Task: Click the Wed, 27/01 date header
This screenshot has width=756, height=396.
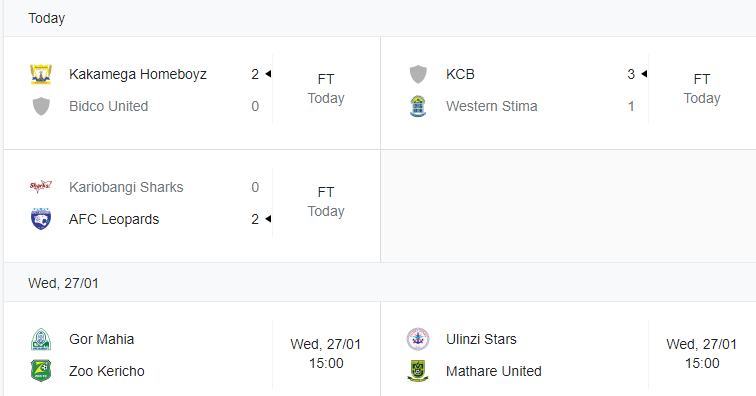Action: [x=63, y=283]
